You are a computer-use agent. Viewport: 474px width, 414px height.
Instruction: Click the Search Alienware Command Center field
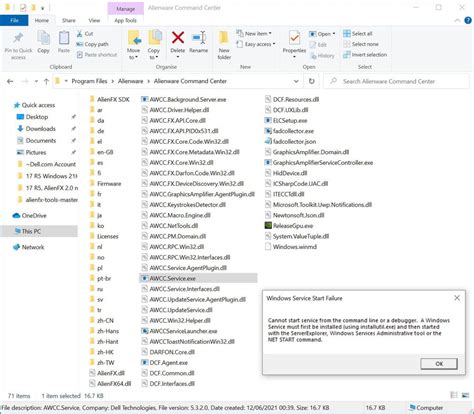396,81
